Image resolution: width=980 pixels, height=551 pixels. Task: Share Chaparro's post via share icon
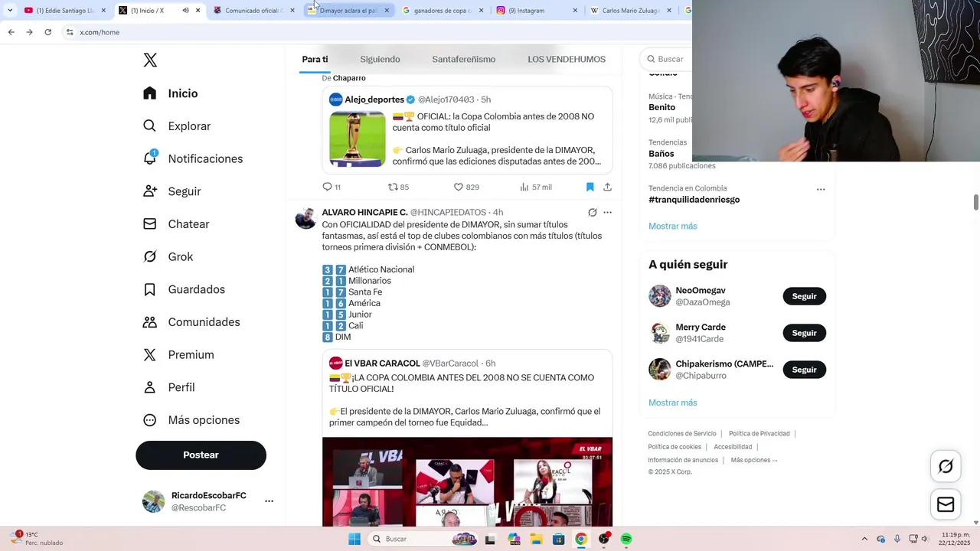click(x=607, y=187)
